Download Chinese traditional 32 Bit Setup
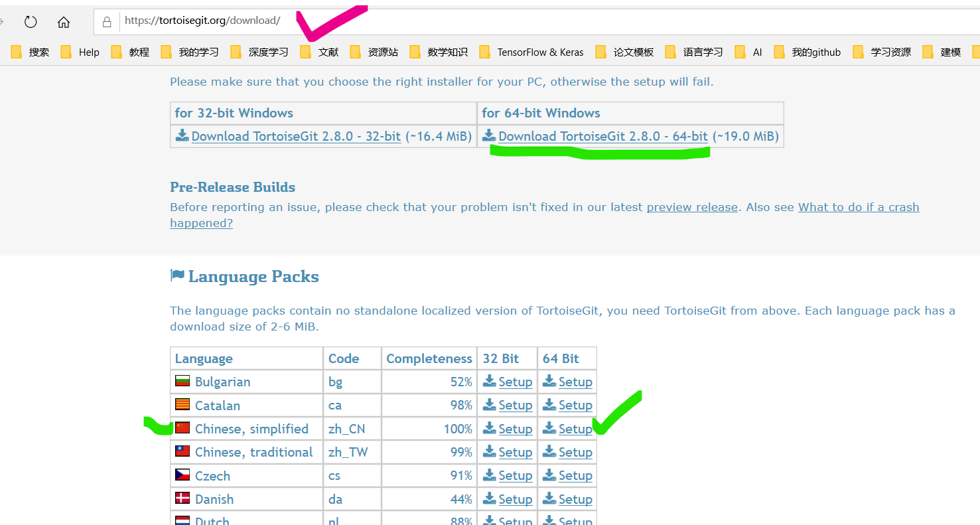 (516, 452)
